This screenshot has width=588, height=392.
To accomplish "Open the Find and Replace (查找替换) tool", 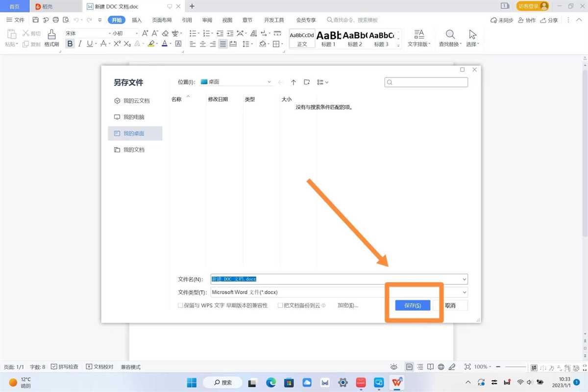I will tap(450, 38).
